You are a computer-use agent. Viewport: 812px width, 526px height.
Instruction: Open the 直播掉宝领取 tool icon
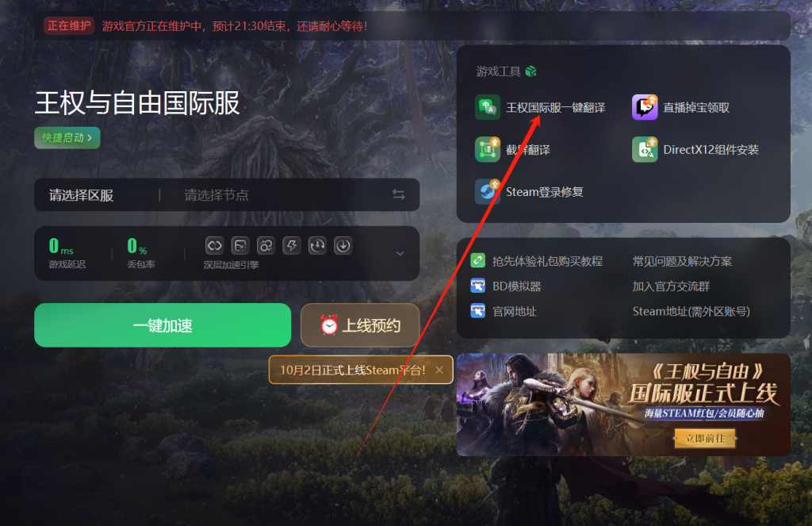tap(645, 107)
